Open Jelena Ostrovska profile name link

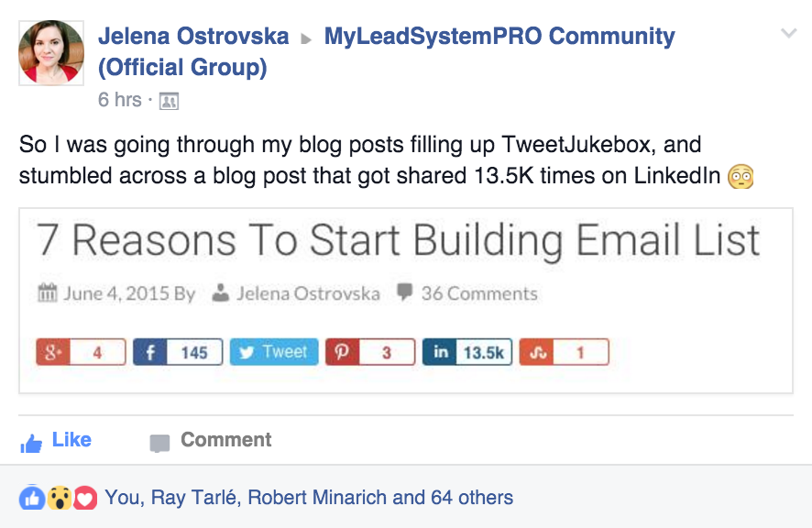click(x=193, y=36)
